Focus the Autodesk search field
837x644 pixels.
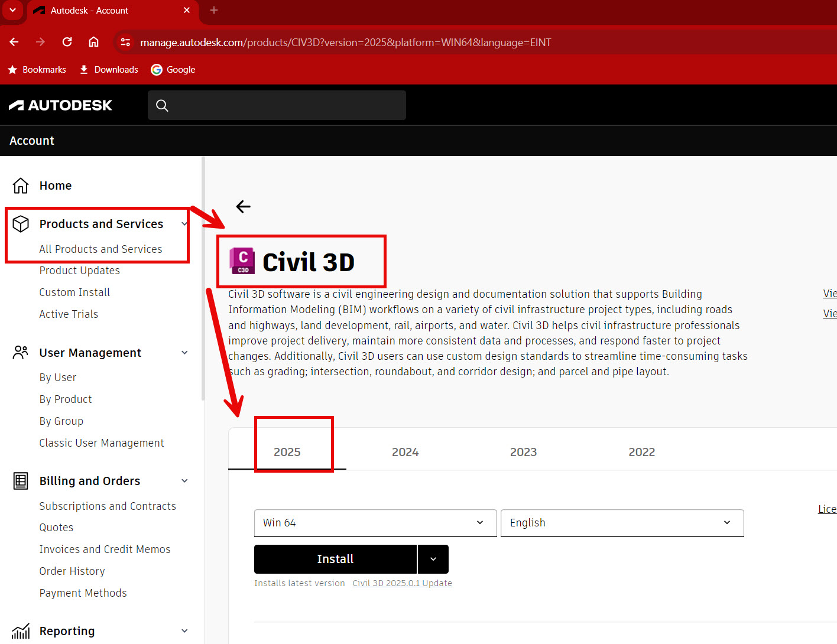click(x=277, y=105)
